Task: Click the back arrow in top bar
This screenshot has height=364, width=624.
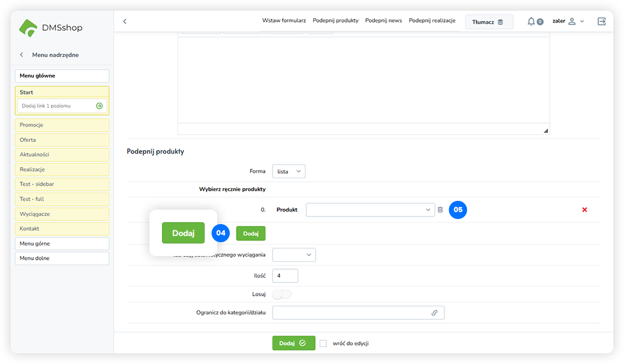Action: 124,21
